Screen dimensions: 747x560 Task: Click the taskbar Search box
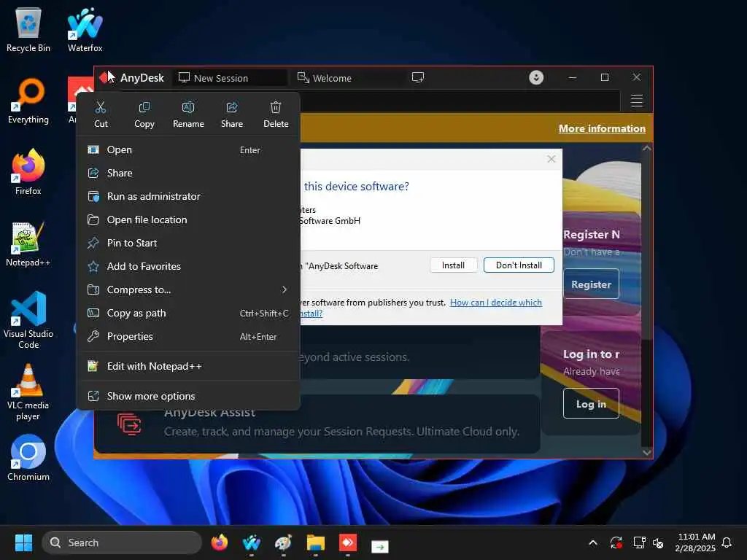click(x=122, y=542)
